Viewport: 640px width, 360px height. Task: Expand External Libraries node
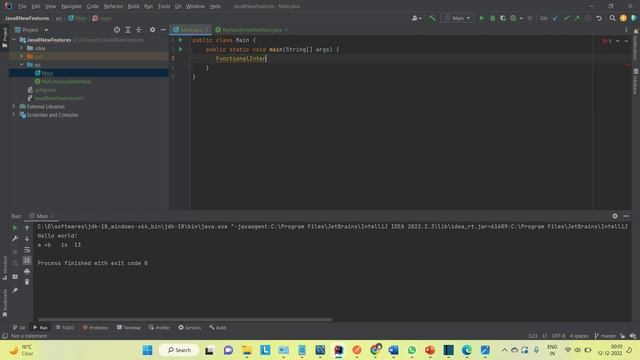pyautogui.click(x=14, y=107)
